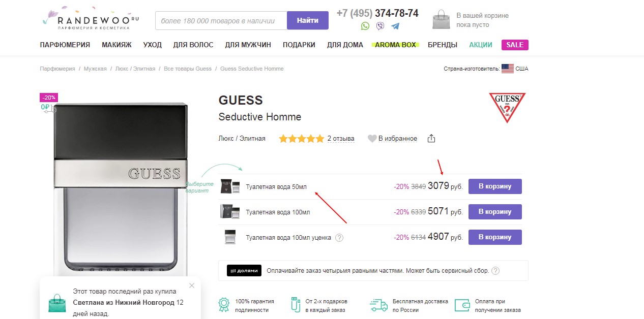Click help icon next to уценка

(x=339, y=237)
